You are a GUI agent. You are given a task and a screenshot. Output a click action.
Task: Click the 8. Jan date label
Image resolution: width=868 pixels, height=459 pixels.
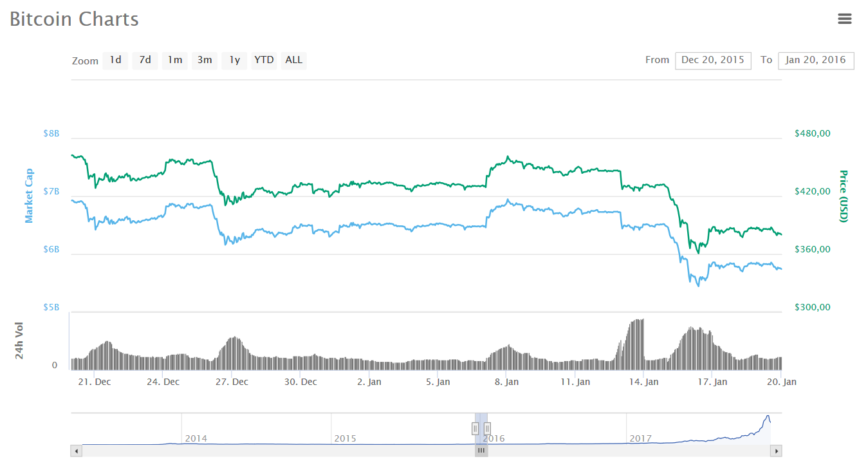(x=506, y=382)
